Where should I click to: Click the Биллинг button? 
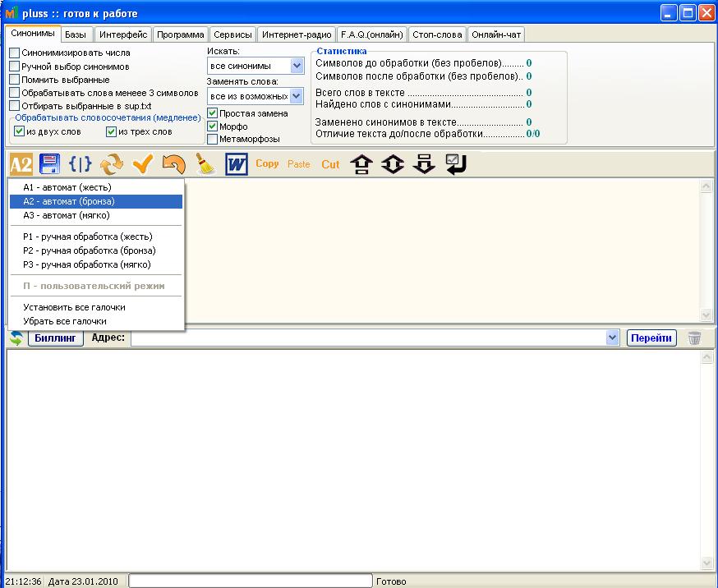[x=56, y=338]
